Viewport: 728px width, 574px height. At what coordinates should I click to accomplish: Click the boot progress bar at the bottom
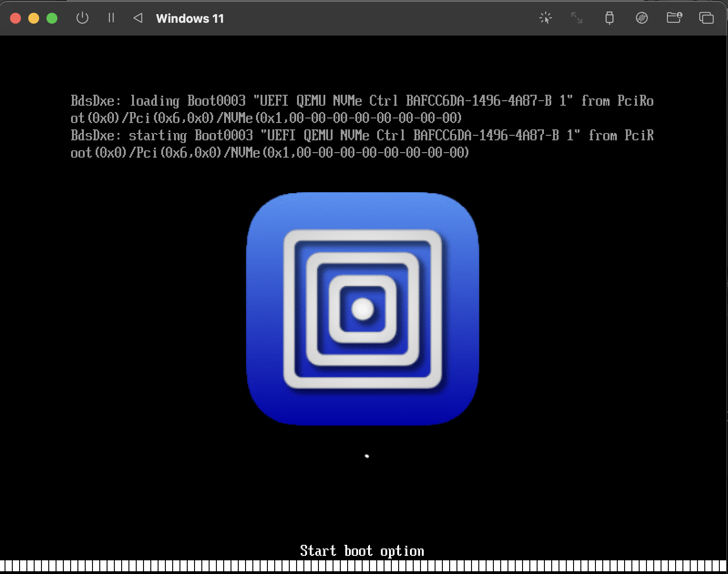[363, 566]
